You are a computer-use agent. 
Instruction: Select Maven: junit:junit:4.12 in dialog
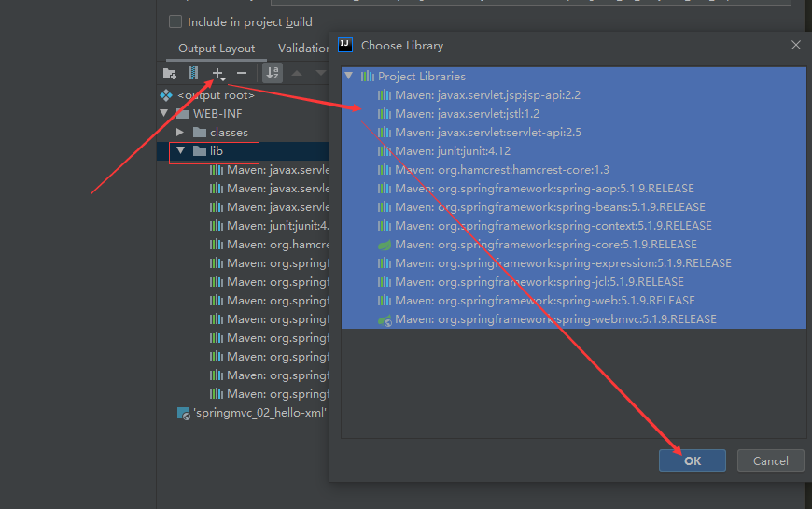(x=453, y=151)
